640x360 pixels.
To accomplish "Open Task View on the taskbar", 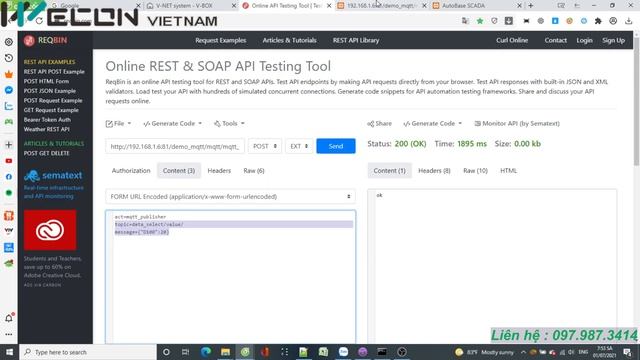I will [x=185, y=352].
